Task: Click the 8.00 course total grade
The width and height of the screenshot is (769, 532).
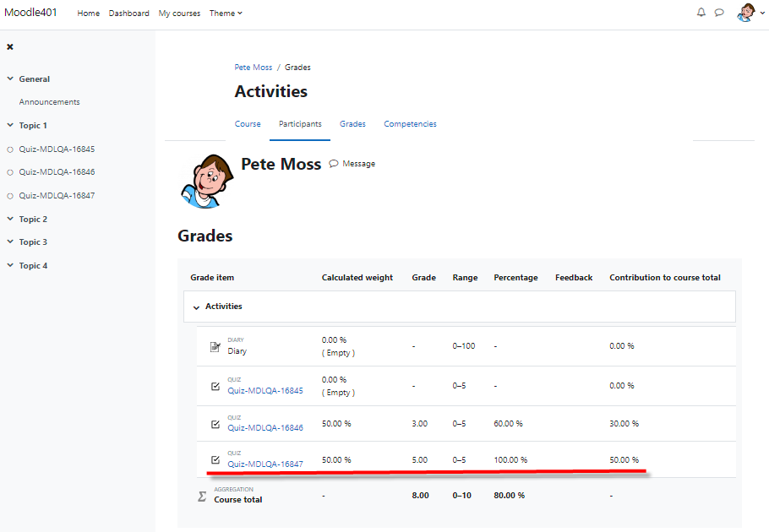Action: pos(420,495)
